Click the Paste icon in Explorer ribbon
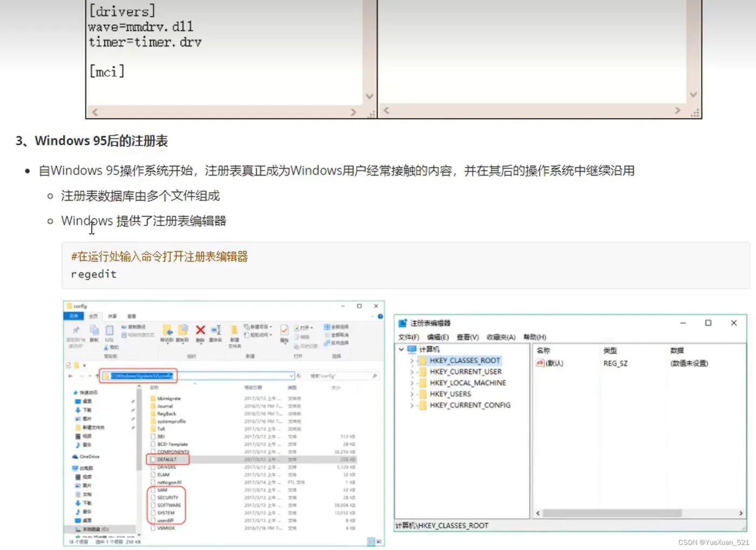 109,330
